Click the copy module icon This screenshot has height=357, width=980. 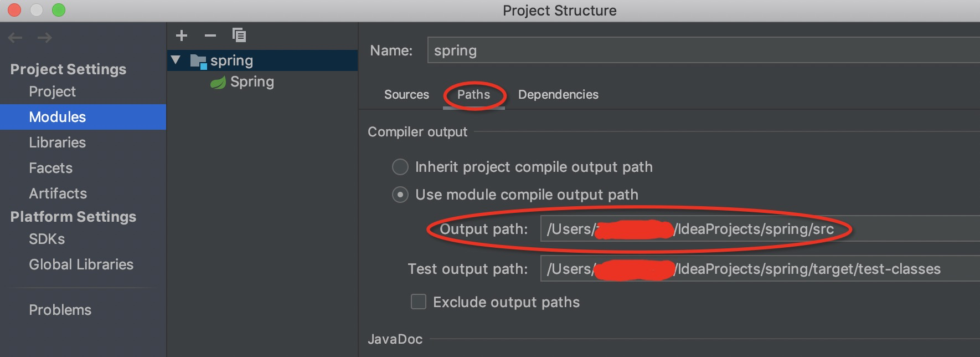[x=239, y=36]
